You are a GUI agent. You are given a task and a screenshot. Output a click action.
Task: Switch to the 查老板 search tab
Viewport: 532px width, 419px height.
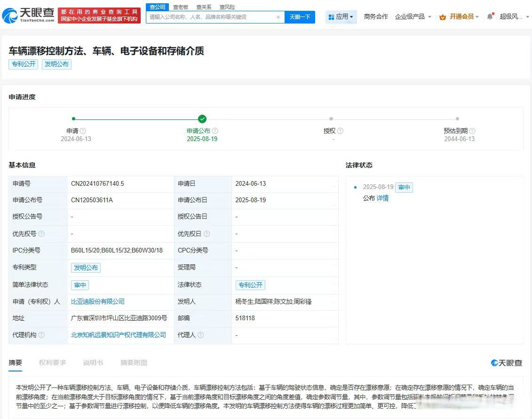click(181, 7)
